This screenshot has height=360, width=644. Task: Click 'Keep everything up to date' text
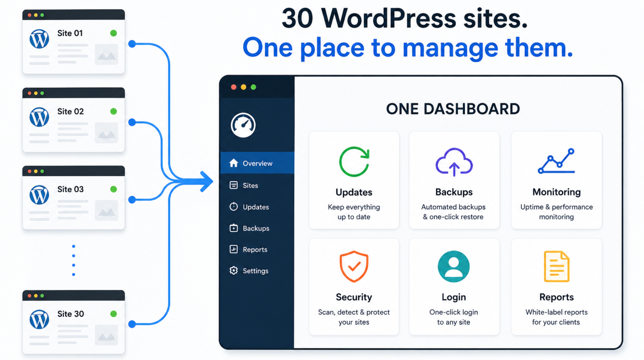tap(354, 212)
